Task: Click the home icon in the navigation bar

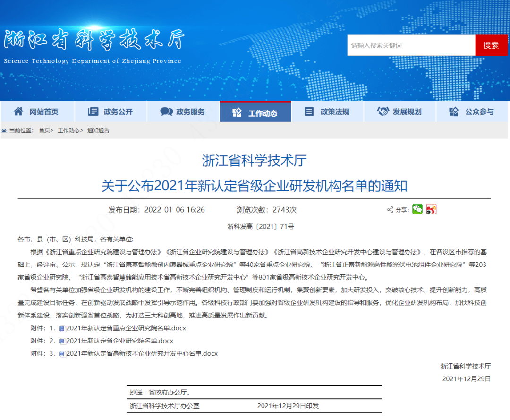Action: click(18, 111)
